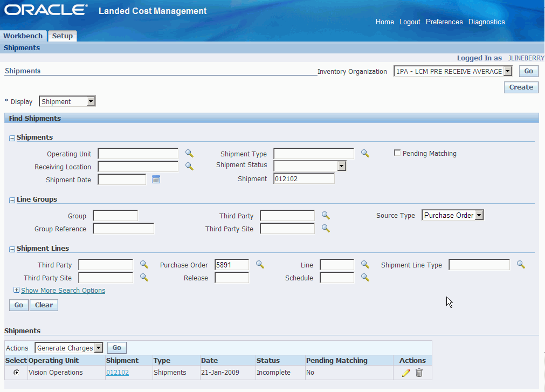Click the Operating Unit input field
This screenshot has height=392, width=545.
click(x=138, y=154)
